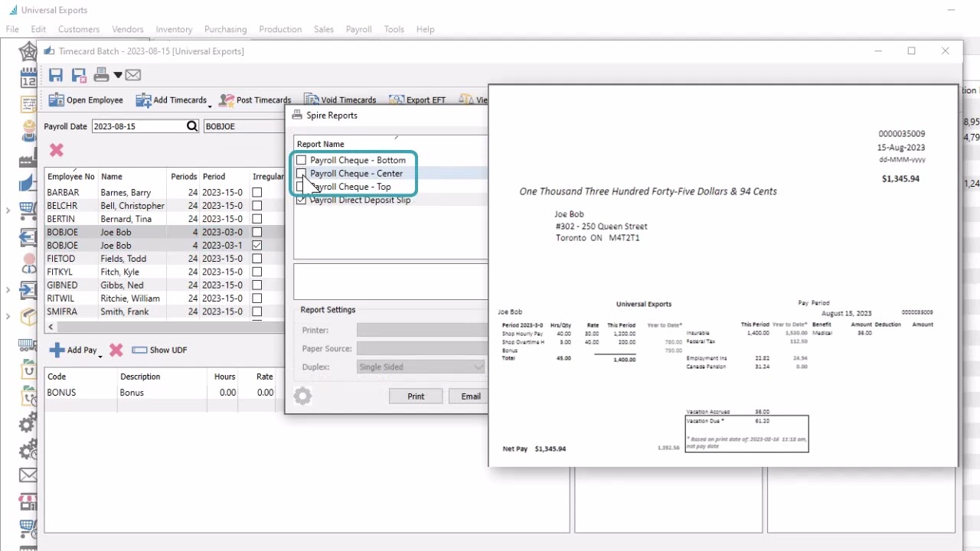Click the Print button in Spire Reports
This screenshot has height=551, width=980.
[x=416, y=396]
